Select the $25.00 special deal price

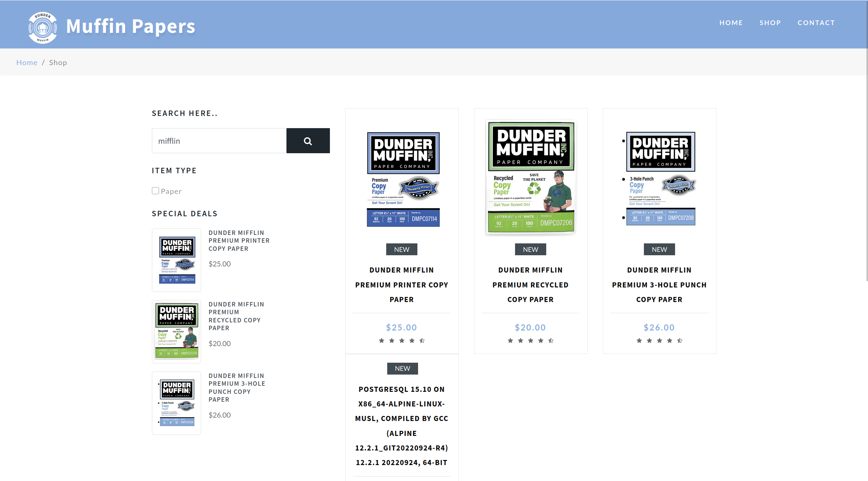click(220, 264)
